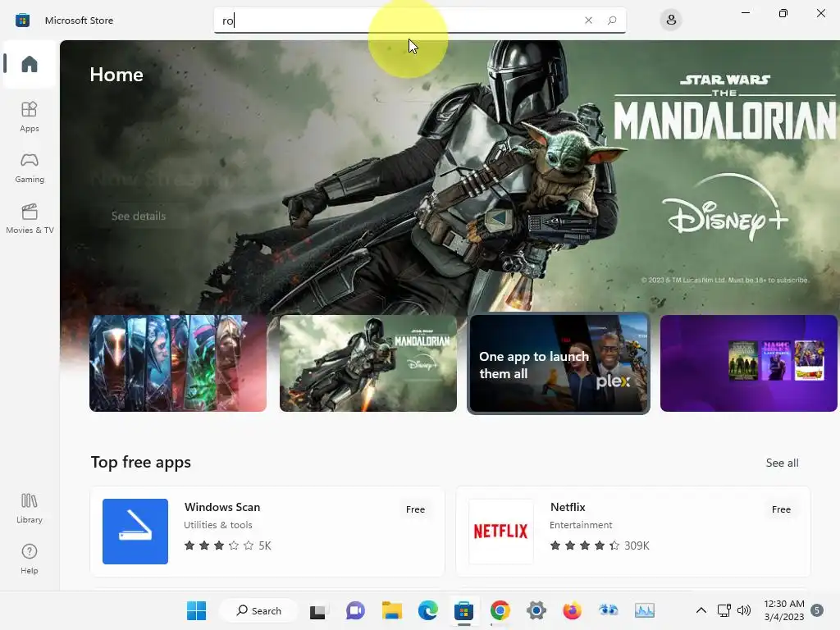Screen dimensions: 840x630
Task: Click the Windows Scan star rating
Action: [228, 546]
